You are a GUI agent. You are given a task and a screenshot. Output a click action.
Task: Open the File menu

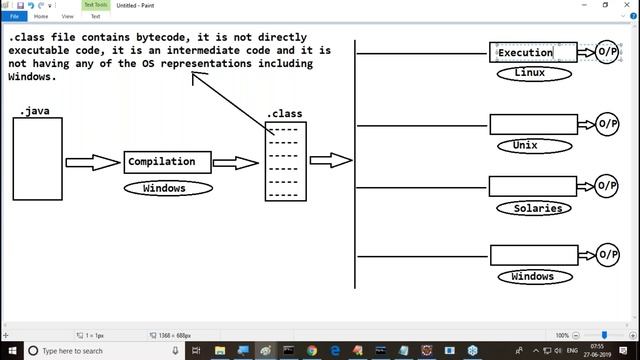[14, 16]
